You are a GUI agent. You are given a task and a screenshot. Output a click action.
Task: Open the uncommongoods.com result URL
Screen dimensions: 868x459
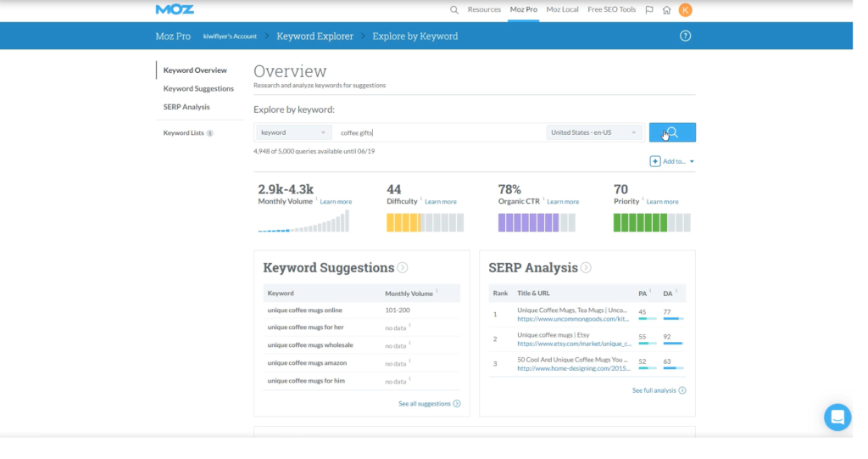coord(573,319)
